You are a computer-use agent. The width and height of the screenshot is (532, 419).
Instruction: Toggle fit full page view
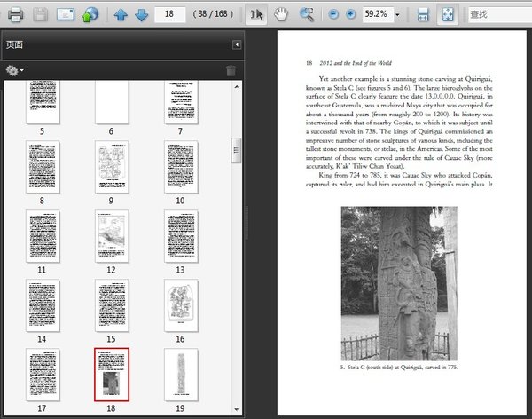448,15
